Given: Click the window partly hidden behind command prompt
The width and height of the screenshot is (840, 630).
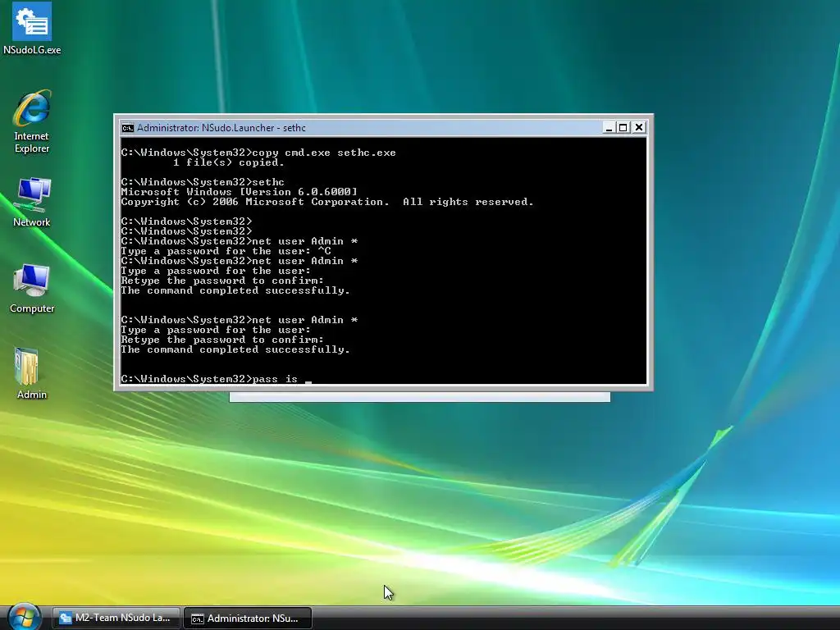Looking at the screenshot, I should click(x=419, y=396).
